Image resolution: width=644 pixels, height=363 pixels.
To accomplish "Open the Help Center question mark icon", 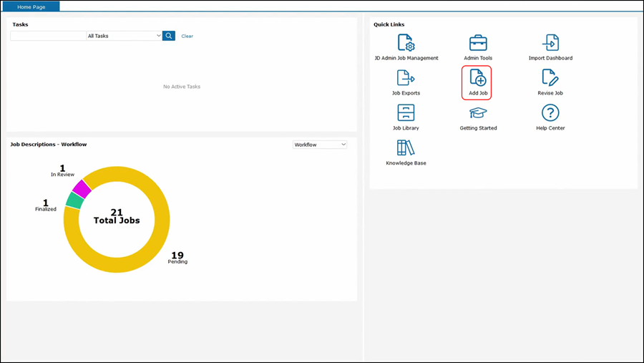I will pyautogui.click(x=550, y=113).
